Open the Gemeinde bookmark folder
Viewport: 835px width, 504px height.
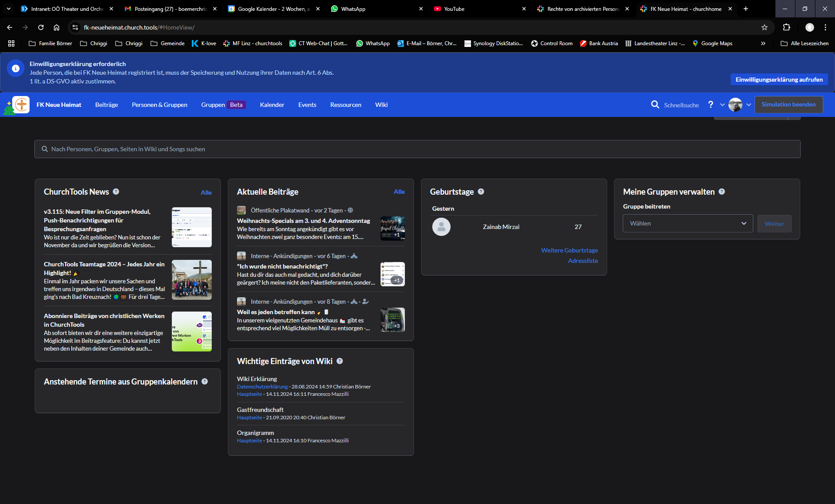coord(167,43)
